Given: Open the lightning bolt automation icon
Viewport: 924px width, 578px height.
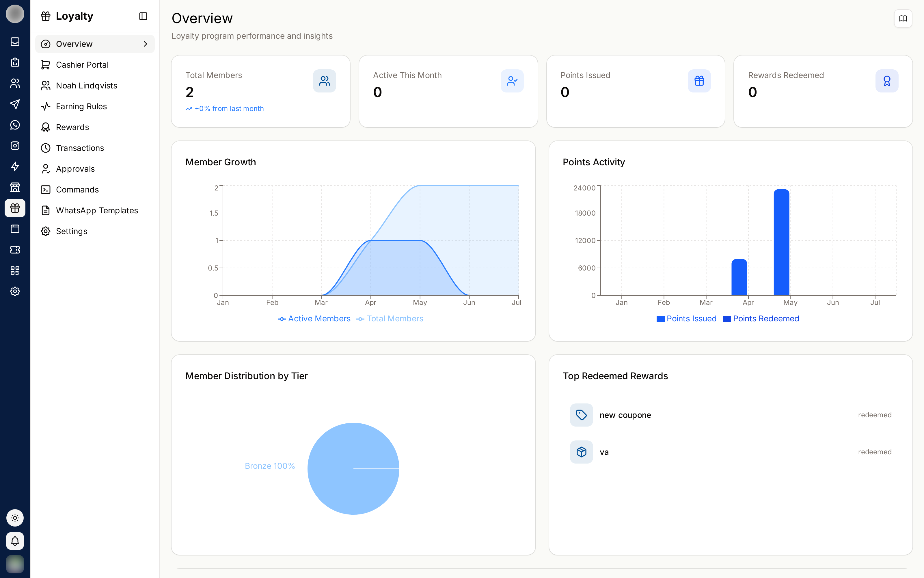Looking at the screenshot, I should coord(15,167).
